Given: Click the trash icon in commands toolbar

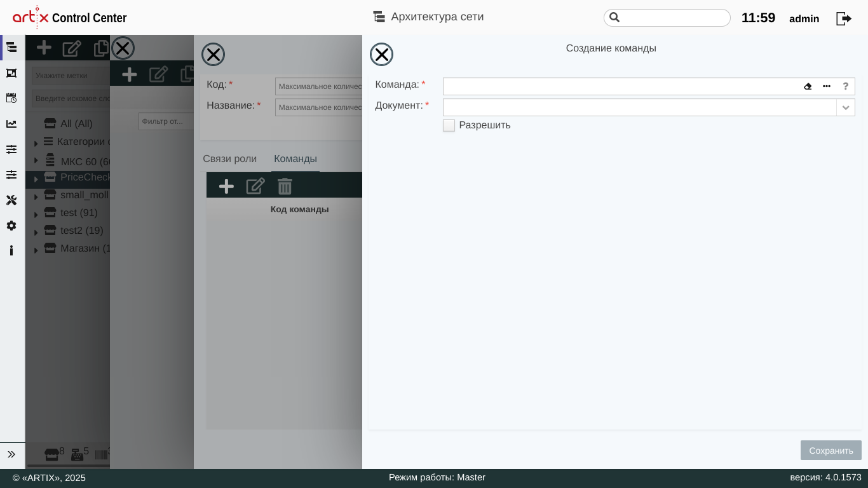Looking at the screenshot, I should (285, 186).
